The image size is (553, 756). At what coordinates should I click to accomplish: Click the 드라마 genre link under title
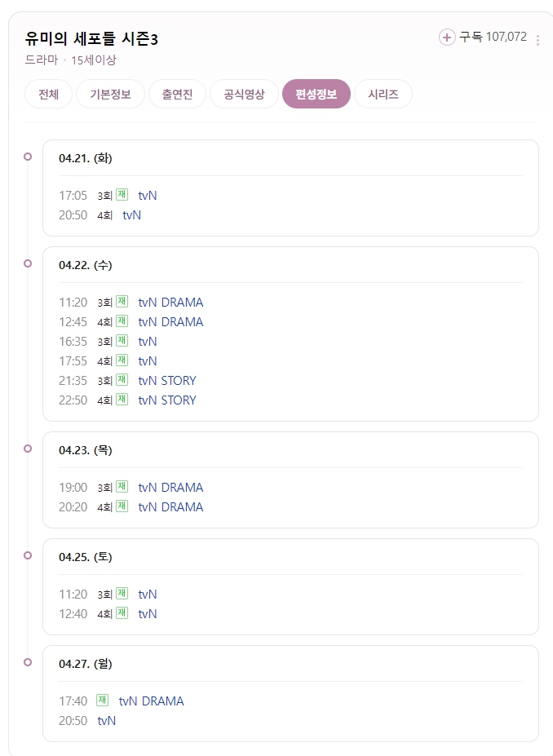42,60
